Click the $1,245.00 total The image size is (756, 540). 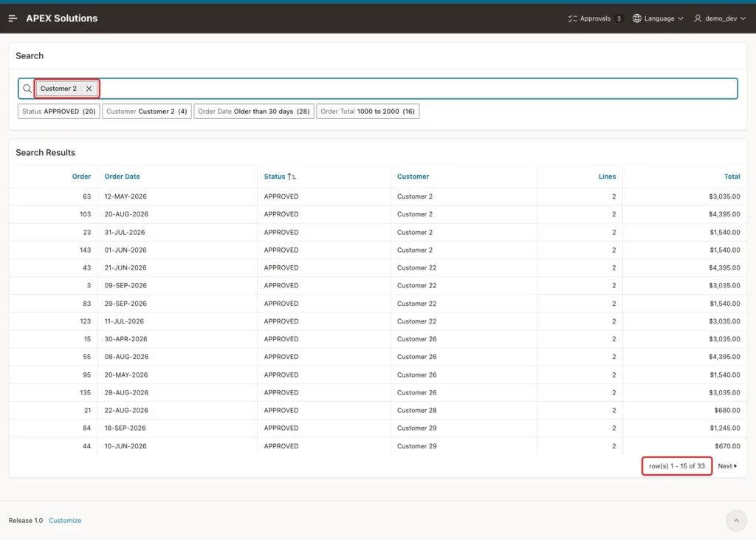[725, 428]
